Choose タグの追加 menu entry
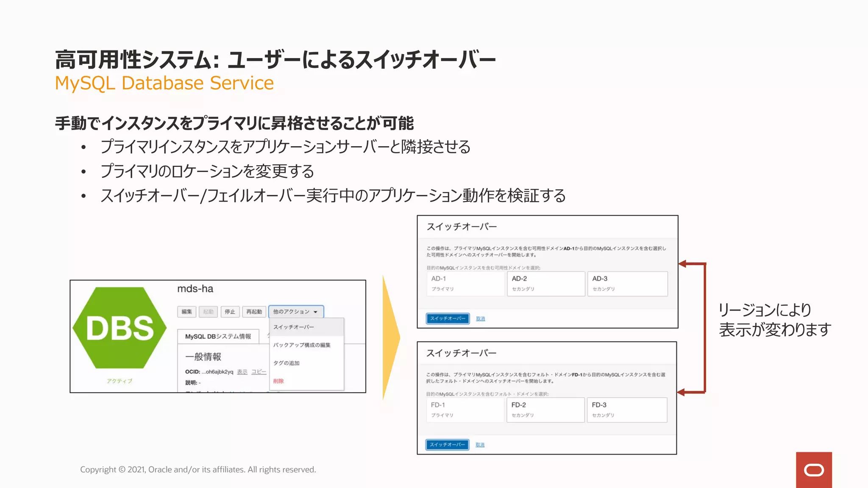 306,363
